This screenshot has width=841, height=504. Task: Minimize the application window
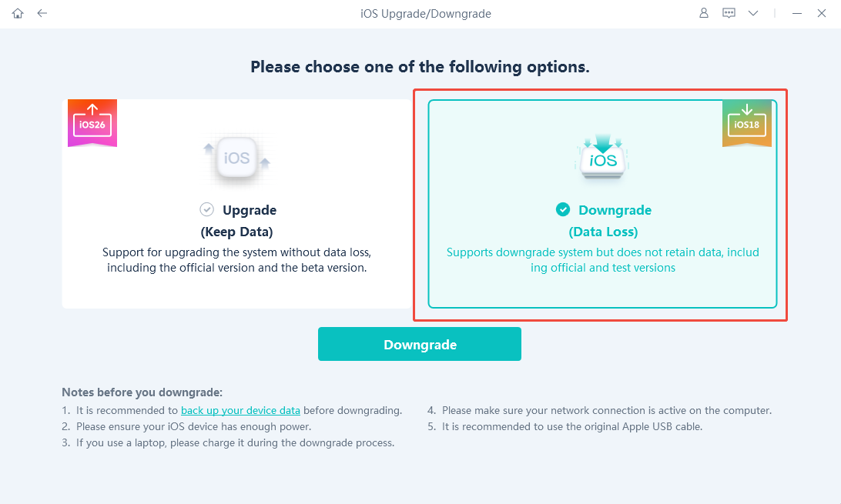tap(797, 13)
